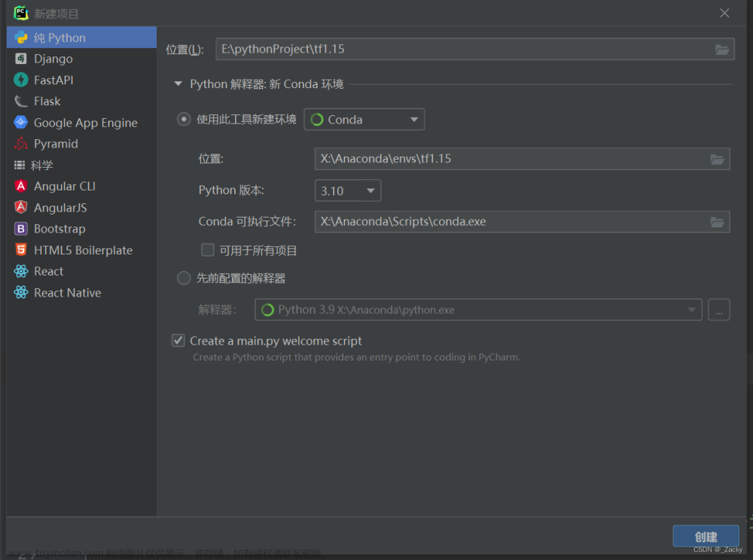Open the Conda environment tool dropdown
The width and height of the screenshot is (753, 560).
pyautogui.click(x=364, y=120)
